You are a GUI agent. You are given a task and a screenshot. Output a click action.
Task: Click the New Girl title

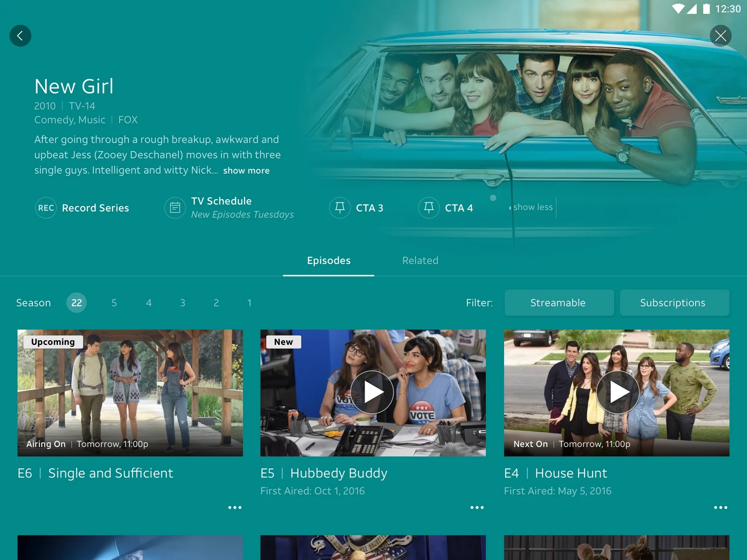(74, 86)
